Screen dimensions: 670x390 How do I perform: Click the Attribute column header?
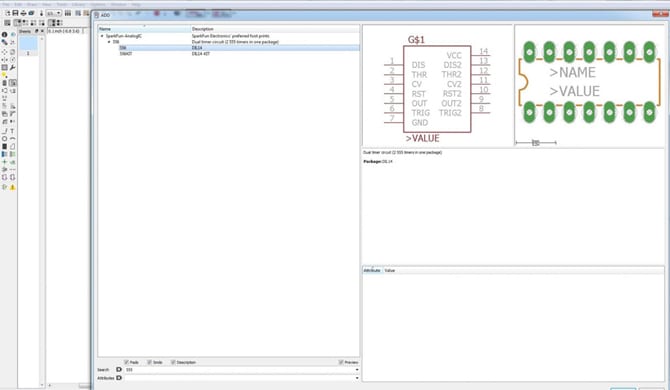372,270
